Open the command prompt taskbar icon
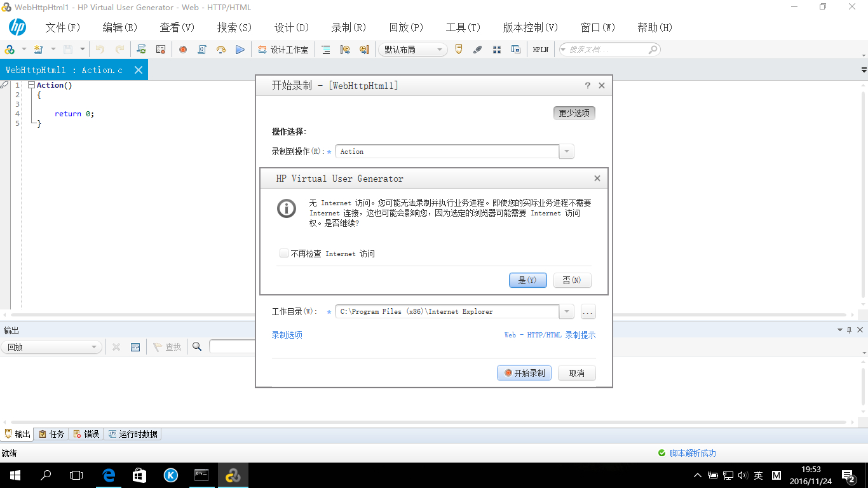868x488 pixels. pos(202,475)
